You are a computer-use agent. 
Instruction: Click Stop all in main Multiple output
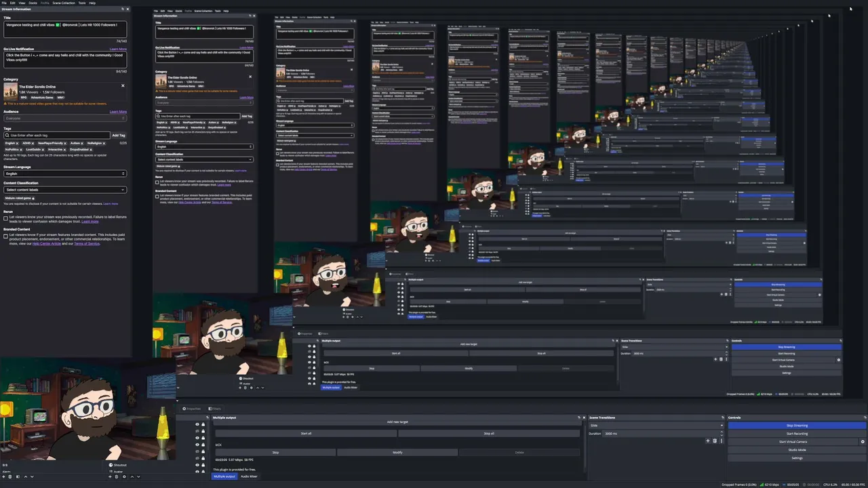click(x=489, y=433)
